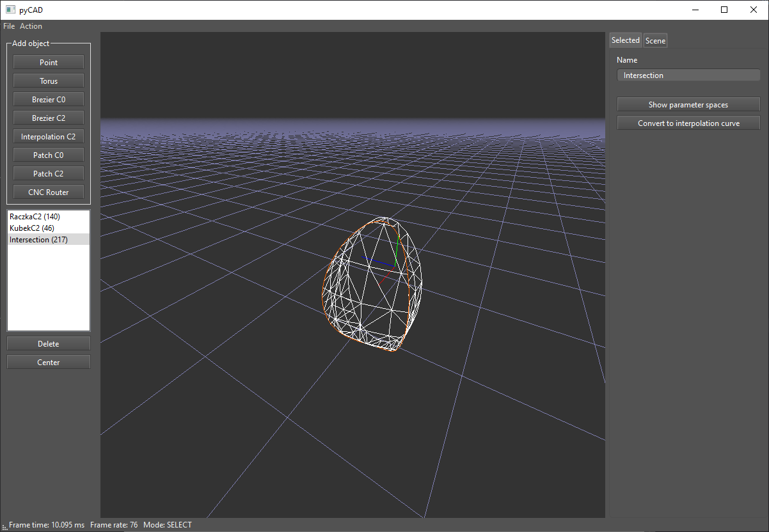The height and width of the screenshot is (532, 769).
Task: Add a Patch C2 surface
Action: [x=48, y=173]
